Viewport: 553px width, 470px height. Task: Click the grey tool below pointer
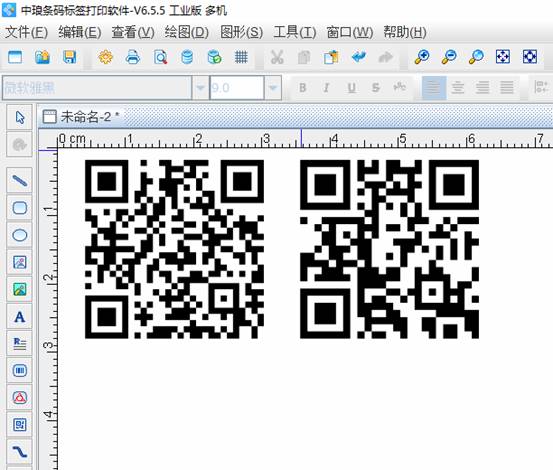point(20,145)
